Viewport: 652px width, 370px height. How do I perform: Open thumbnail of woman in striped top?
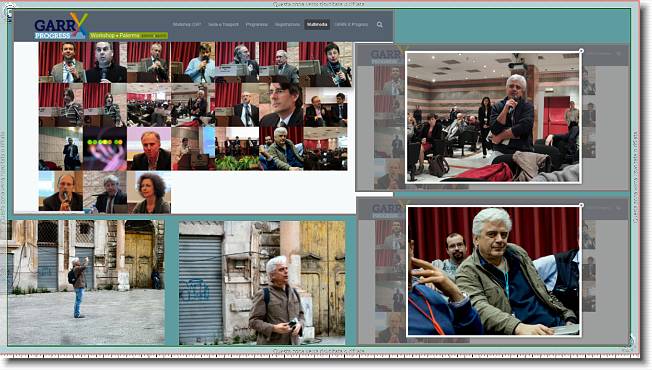click(x=61, y=105)
